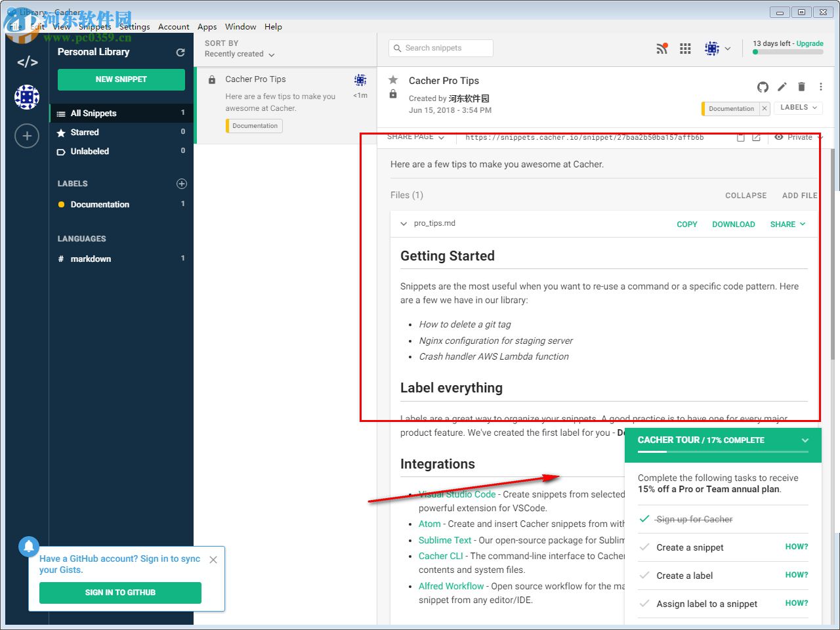Delete the snippet with trash icon
This screenshot has width=840, height=630.
801,87
